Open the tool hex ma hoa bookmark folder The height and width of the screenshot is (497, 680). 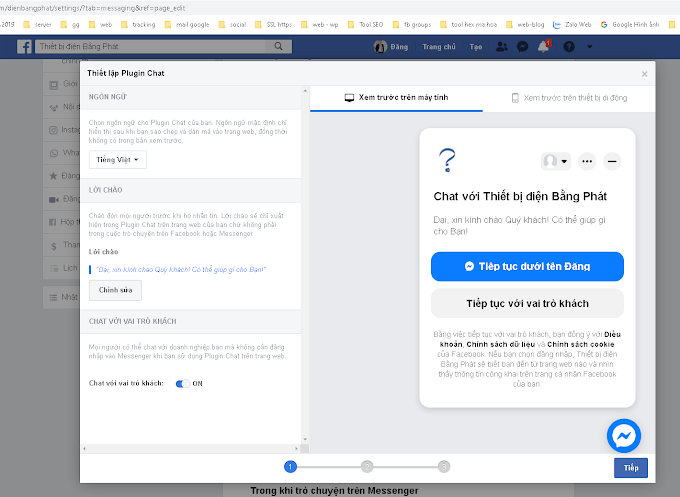coord(468,25)
